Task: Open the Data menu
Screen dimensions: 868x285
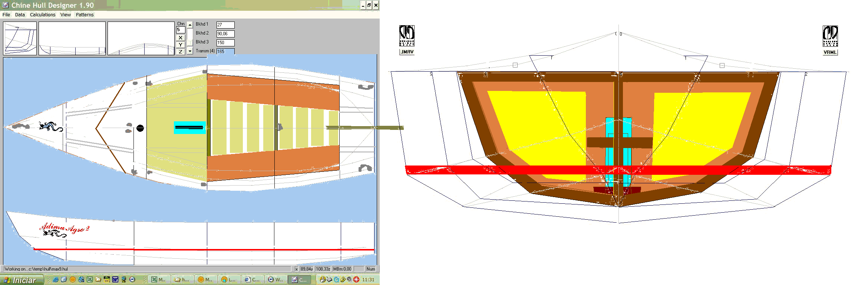Action: coord(20,14)
